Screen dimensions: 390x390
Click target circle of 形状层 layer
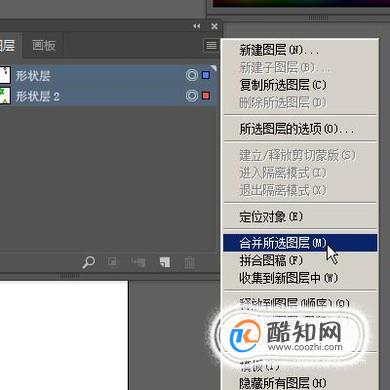[x=192, y=75]
